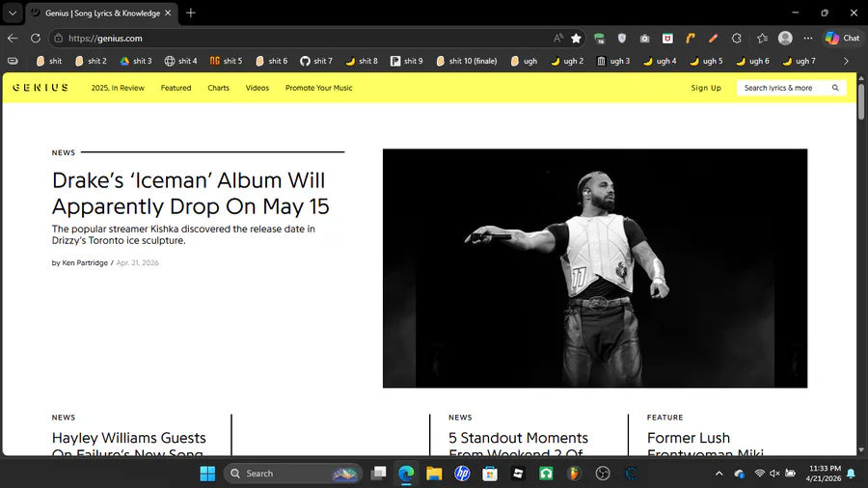
Task: Open the 'shit 7' GitHub bookmark
Action: (316, 61)
